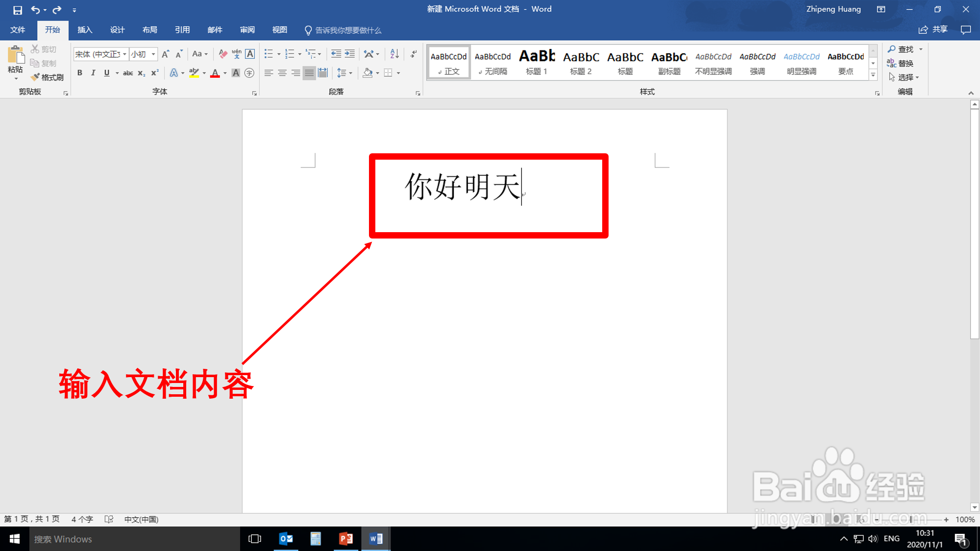This screenshot has width=980, height=551.
Task: Click the red font color swatch button
Action: click(x=215, y=73)
